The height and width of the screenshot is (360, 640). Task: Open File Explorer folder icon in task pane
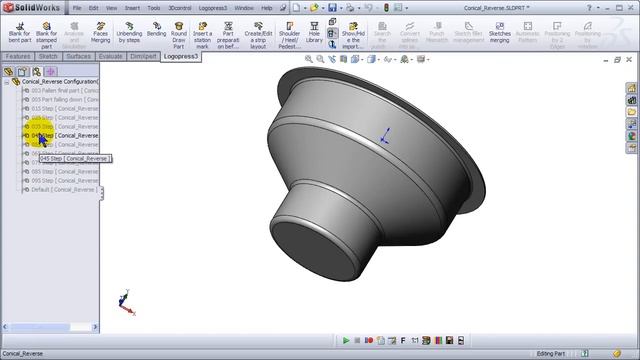pos(632,112)
